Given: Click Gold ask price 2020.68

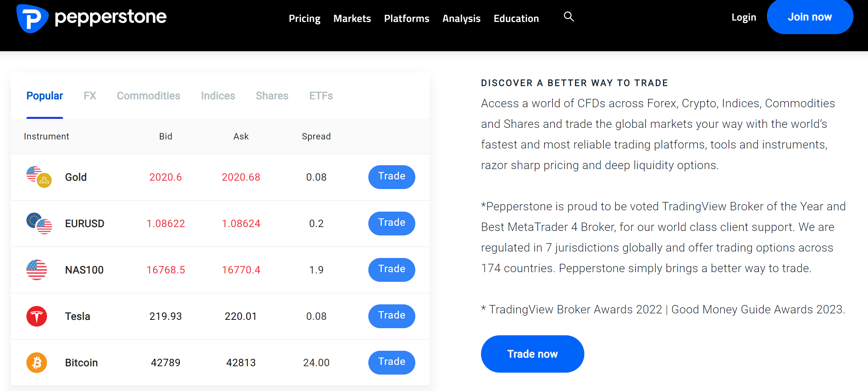Looking at the screenshot, I should pos(241,177).
